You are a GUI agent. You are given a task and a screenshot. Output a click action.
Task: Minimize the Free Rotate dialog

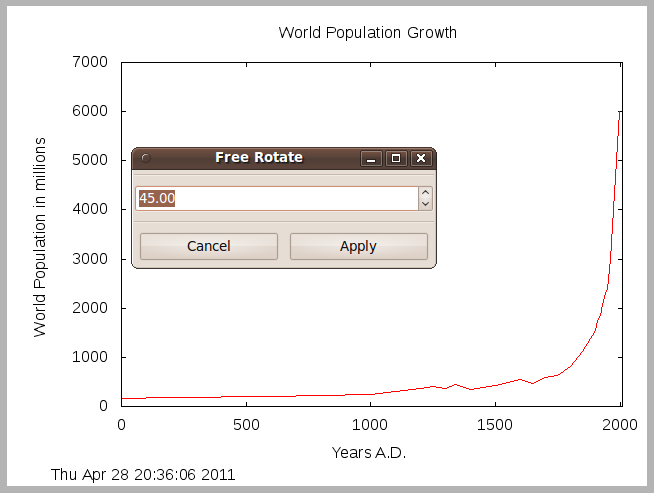point(371,158)
